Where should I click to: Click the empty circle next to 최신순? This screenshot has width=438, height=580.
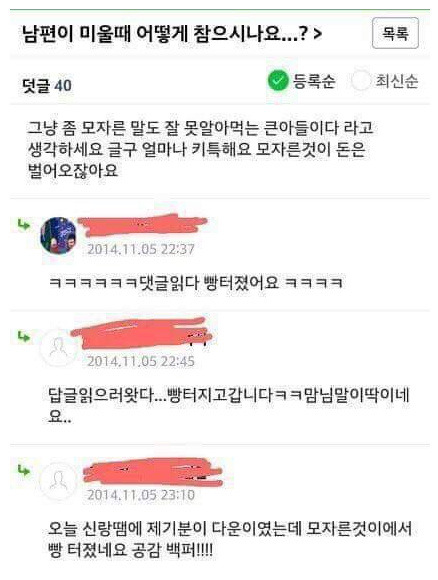pyautogui.click(x=361, y=80)
